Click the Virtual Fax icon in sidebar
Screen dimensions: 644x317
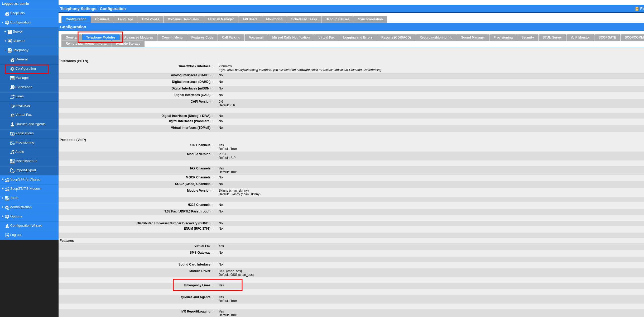(12, 115)
